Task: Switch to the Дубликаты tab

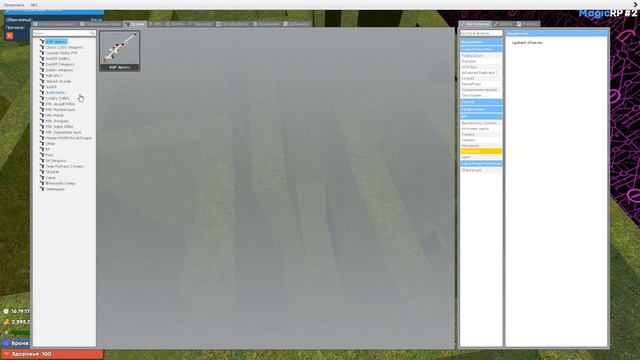Action: [296, 24]
